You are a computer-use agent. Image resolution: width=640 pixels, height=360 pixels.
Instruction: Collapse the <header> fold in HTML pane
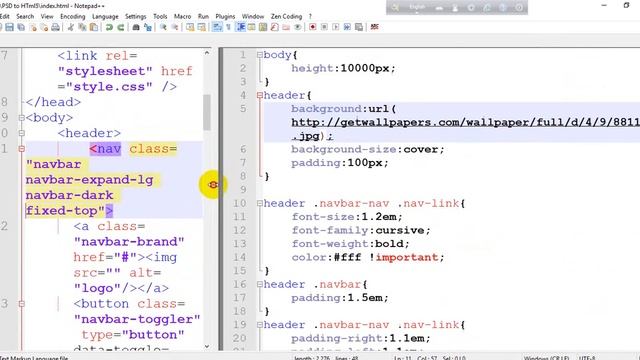[x=21, y=133]
